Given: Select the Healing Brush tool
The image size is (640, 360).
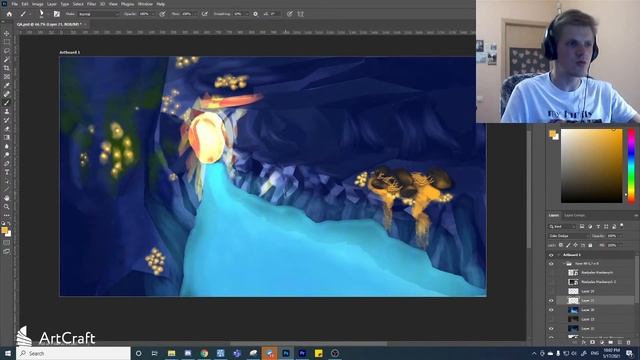Looking at the screenshot, I should [7, 94].
